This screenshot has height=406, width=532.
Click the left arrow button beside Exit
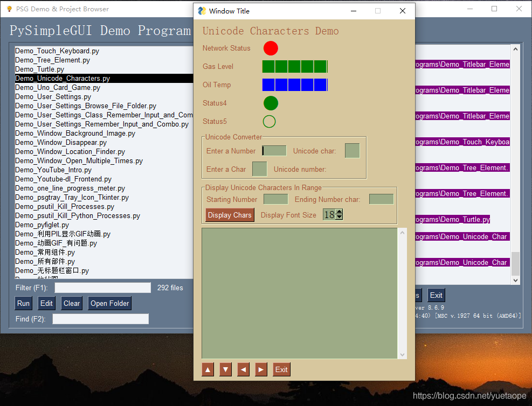click(x=243, y=369)
